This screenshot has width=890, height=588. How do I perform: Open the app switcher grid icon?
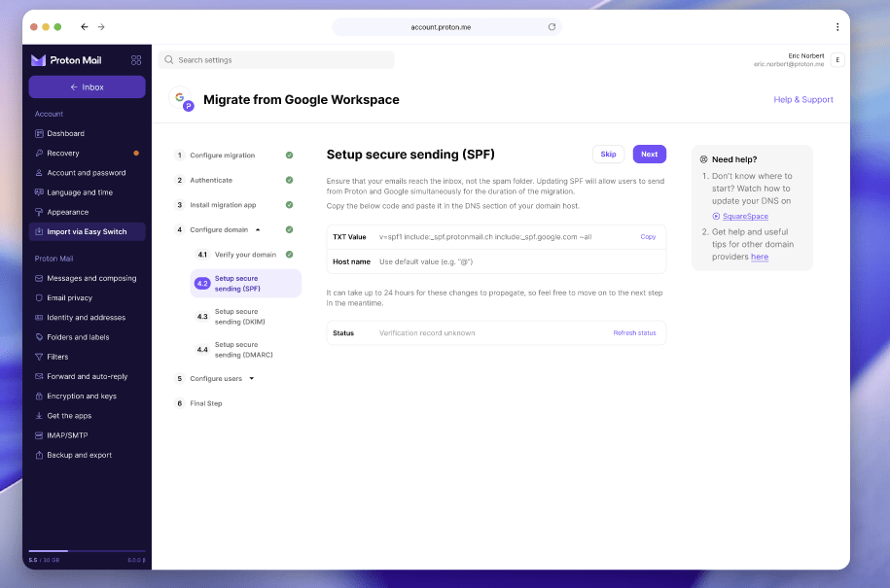136,60
